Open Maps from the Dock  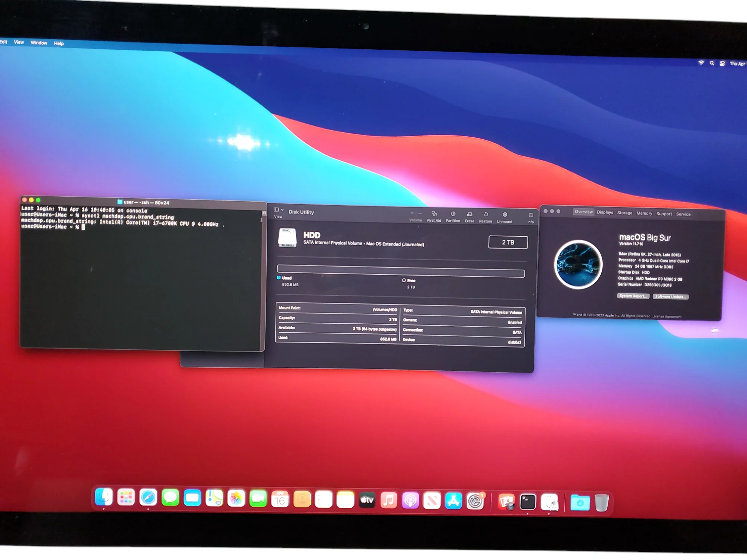point(214,498)
